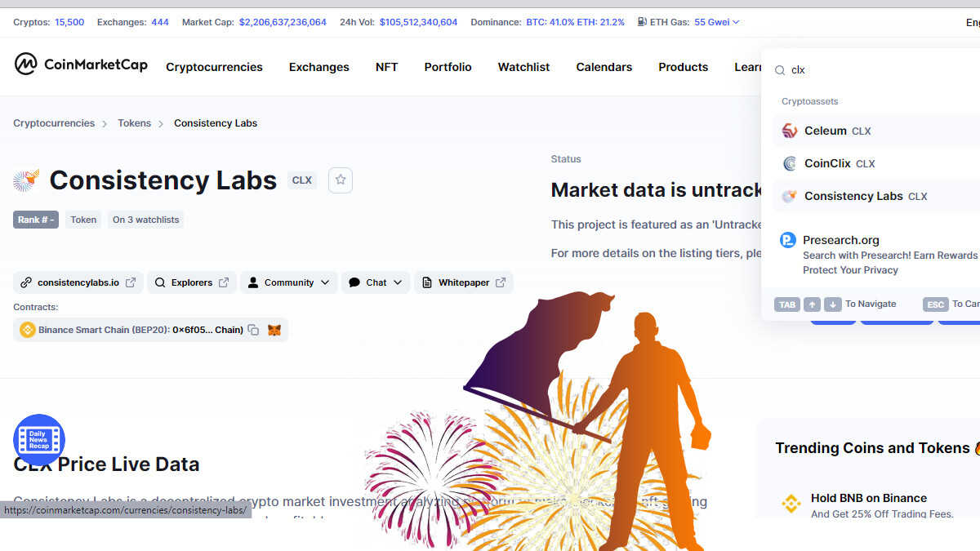Select CoinClix CLX search result
The height and width of the screenshot is (551, 980).
pos(876,163)
